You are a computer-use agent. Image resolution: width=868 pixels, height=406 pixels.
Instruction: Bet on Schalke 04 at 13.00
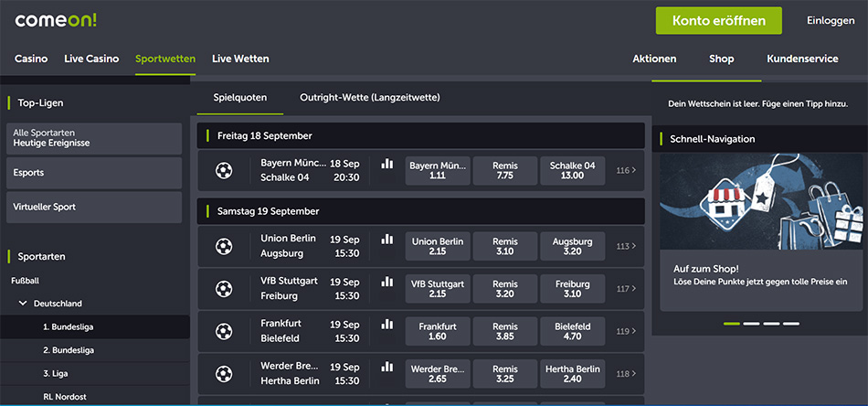click(572, 171)
